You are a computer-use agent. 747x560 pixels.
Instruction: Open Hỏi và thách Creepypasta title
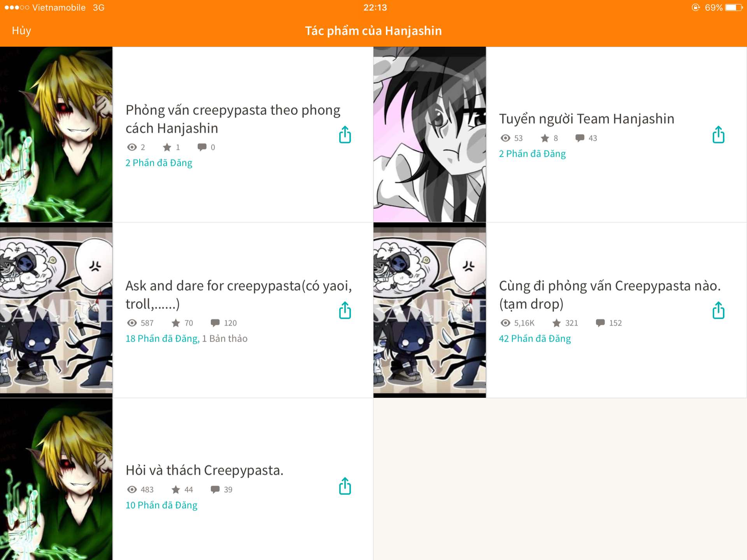204,470
